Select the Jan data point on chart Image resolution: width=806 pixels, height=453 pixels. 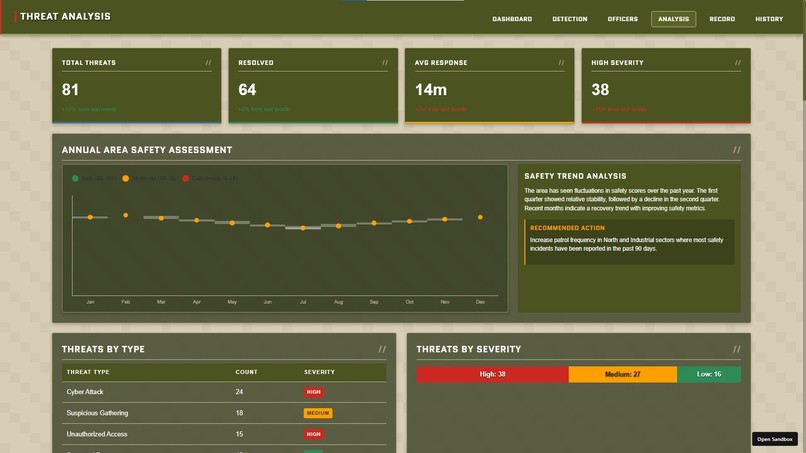90,218
